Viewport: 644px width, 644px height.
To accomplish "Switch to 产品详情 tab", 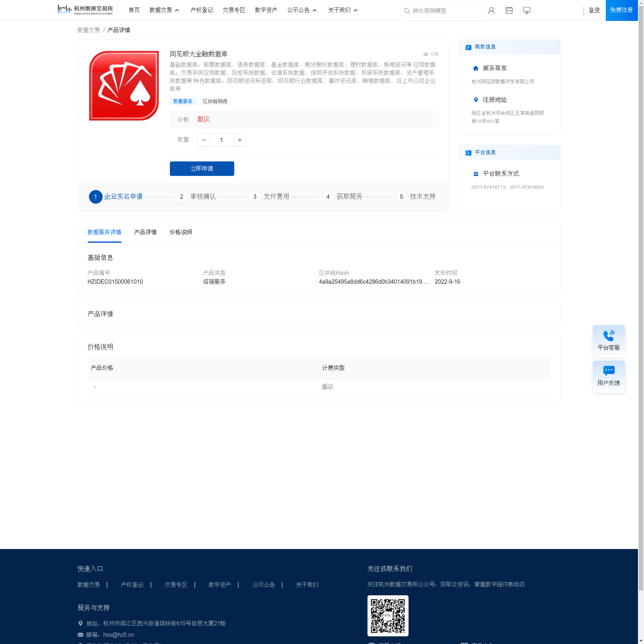I will (145, 232).
